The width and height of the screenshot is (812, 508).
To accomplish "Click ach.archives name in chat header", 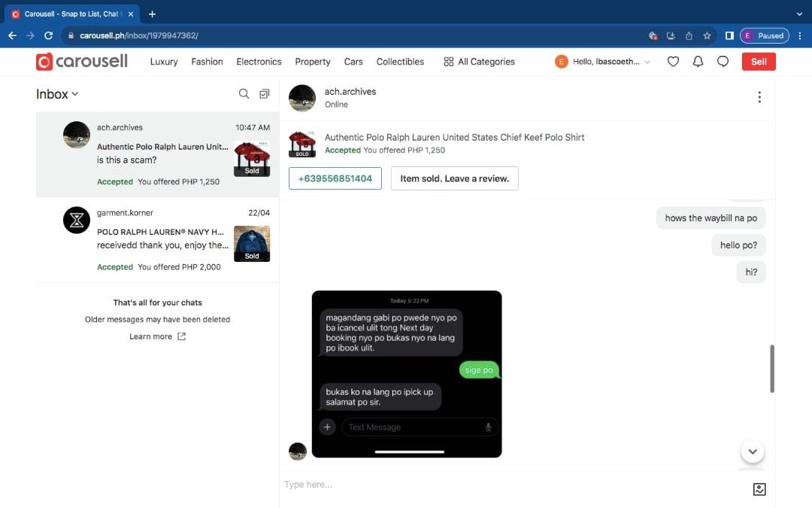I will click(350, 92).
